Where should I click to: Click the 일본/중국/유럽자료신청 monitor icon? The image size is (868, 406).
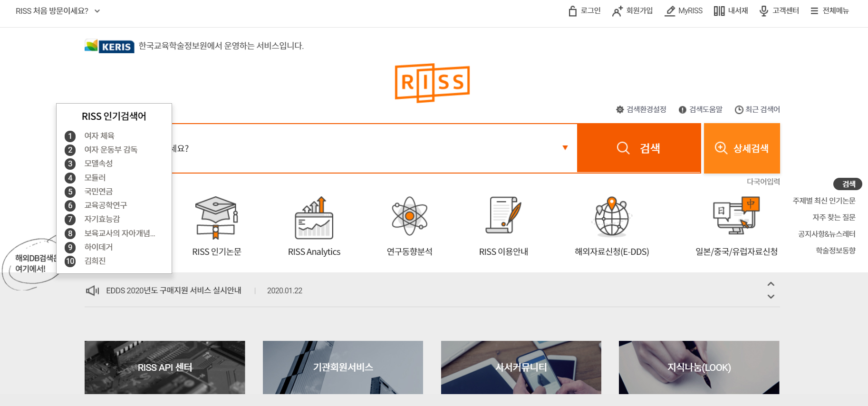pos(737,215)
